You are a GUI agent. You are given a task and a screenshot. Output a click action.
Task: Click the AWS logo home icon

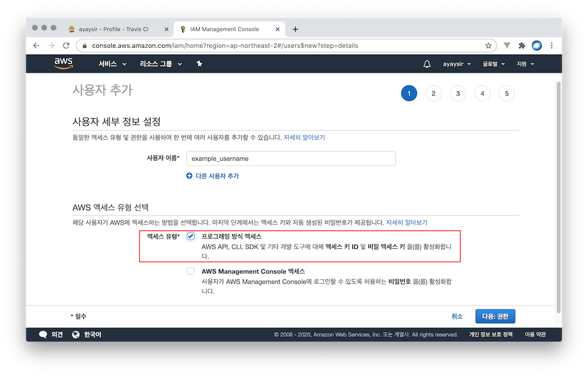point(63,64)
